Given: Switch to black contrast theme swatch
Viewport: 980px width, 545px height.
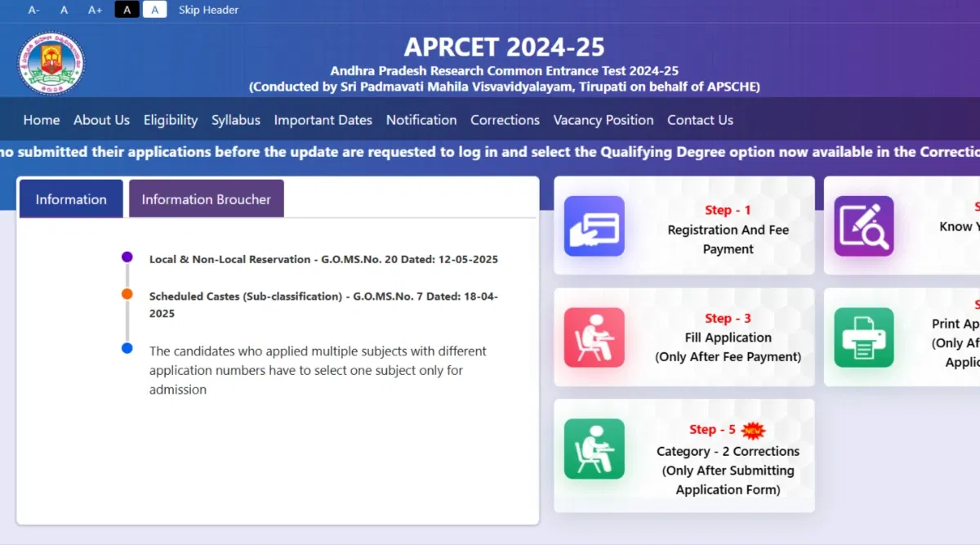Looking at the screenshot, I should [x=127, y=10].
